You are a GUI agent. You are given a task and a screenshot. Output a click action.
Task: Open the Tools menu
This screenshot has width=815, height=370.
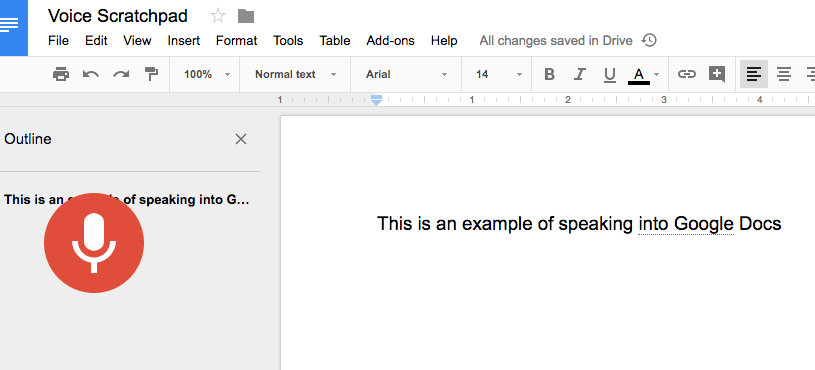pyautogui.click(x=288, y=41)
